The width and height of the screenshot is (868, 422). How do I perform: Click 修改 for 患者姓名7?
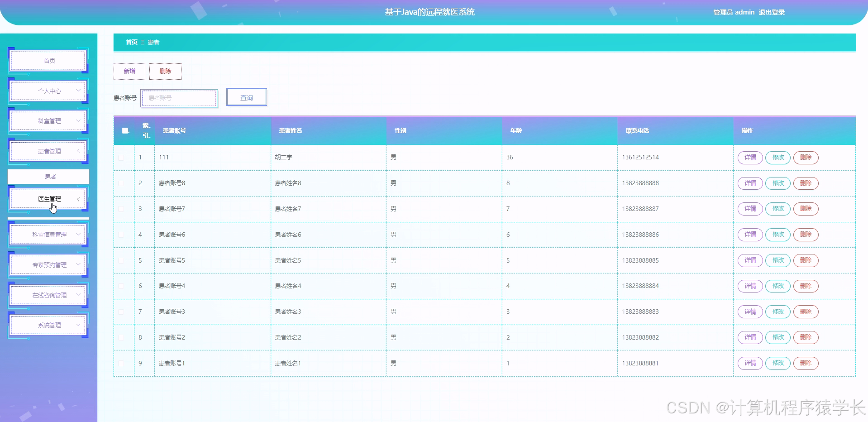click(778, 209)
